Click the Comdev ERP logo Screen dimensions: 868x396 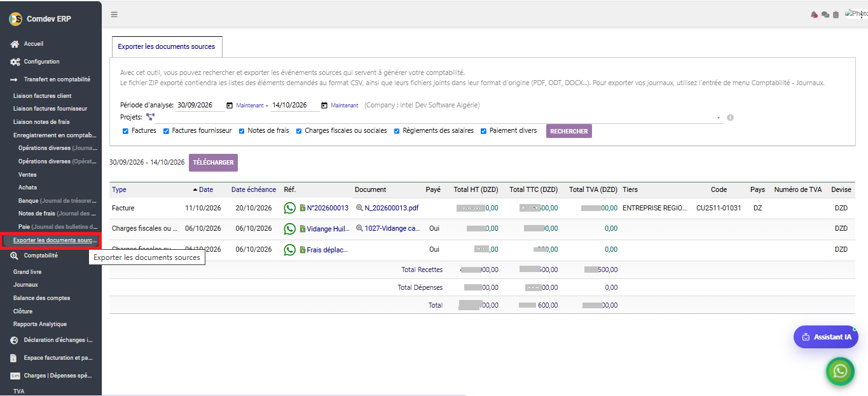coord(15,19)
